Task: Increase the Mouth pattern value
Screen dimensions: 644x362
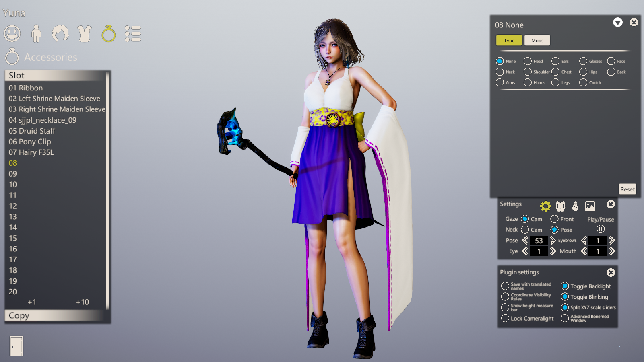Action: coord(612,251)
